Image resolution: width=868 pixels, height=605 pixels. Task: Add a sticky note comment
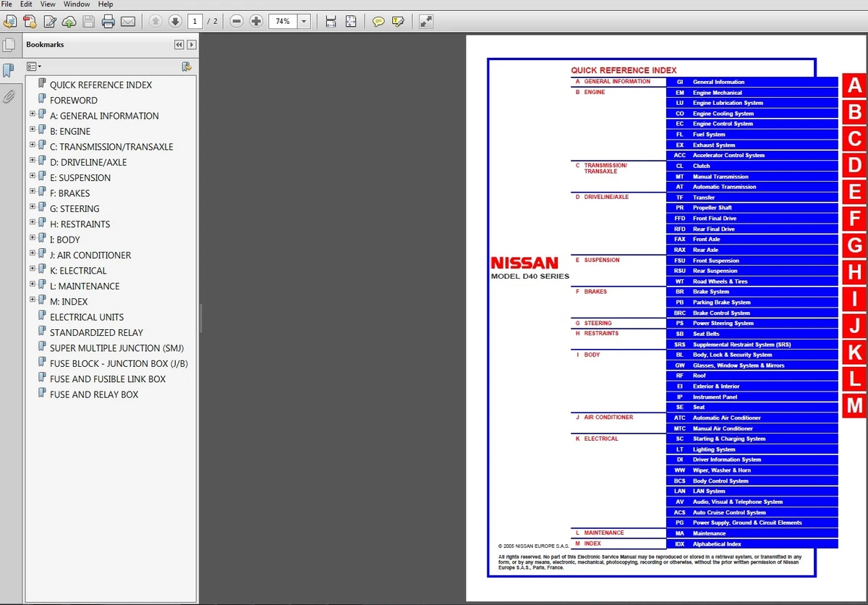(x=378, y=22)
